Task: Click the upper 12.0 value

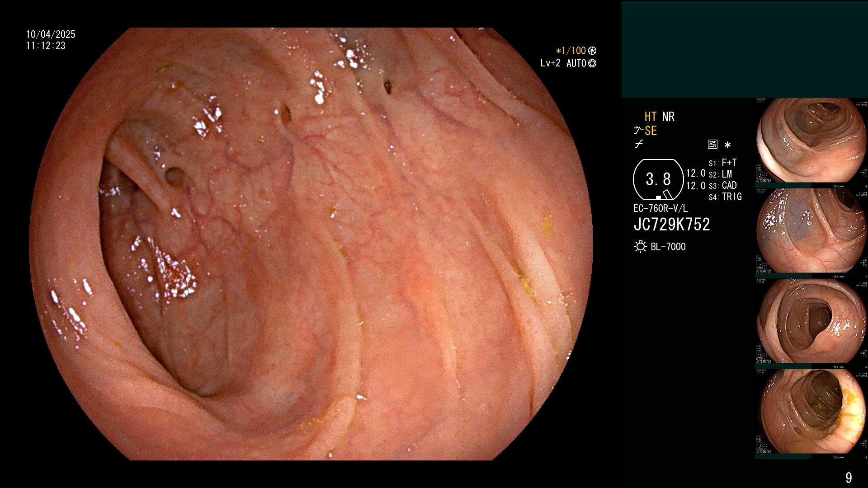Action: 696,174
